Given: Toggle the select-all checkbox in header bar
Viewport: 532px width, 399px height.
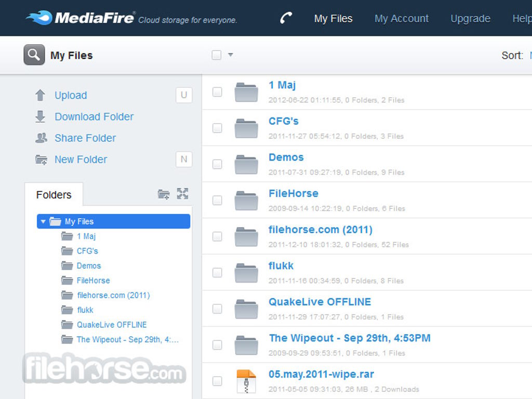Looking at the screenshot, I should [217, 55].
